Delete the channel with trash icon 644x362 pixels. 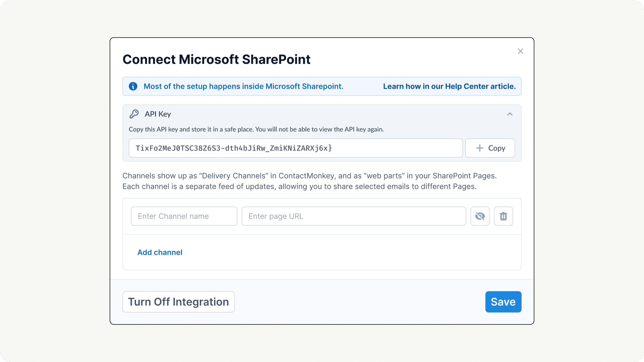click(x=503, y=216)
